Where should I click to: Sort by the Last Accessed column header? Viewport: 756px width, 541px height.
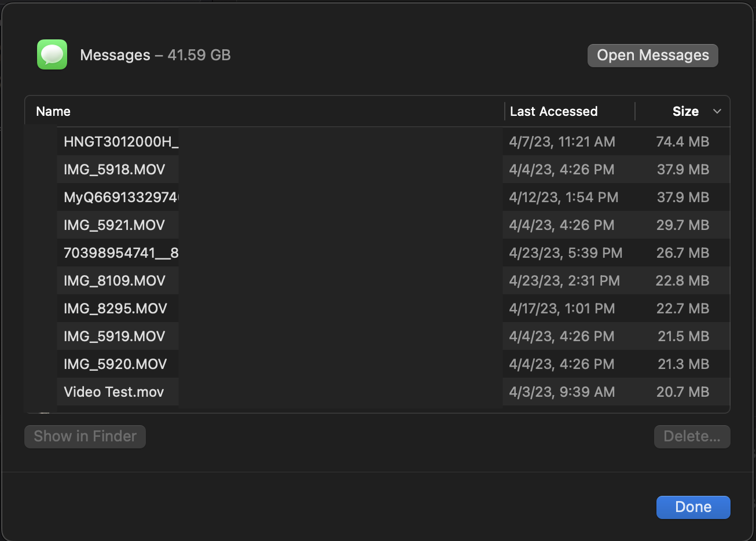click(x=553, y=111)
